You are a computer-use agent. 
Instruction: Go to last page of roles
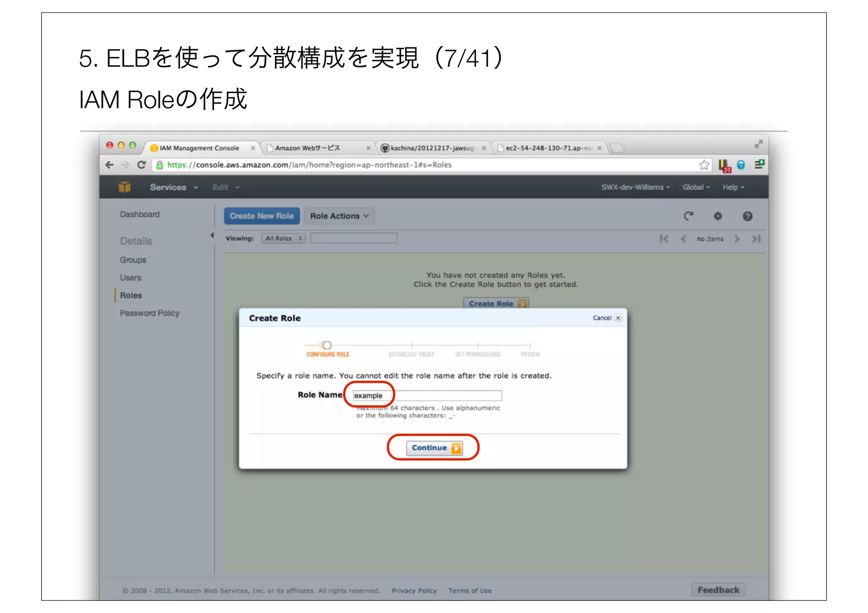tap(756, 239)
